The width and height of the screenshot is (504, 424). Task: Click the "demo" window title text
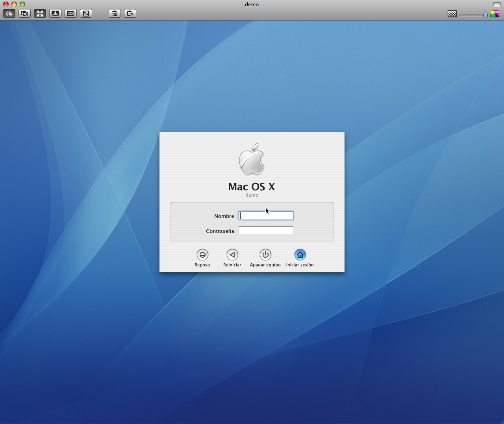252,4
